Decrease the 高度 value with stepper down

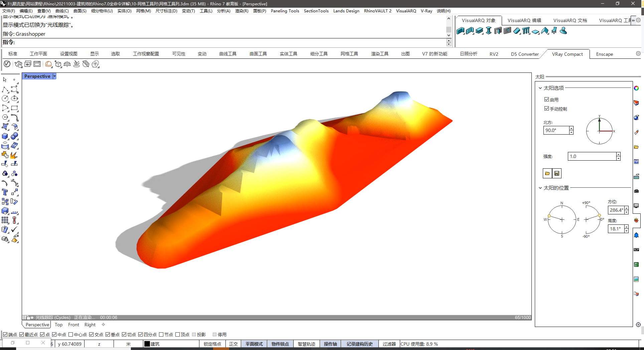[x=626, y=231]
